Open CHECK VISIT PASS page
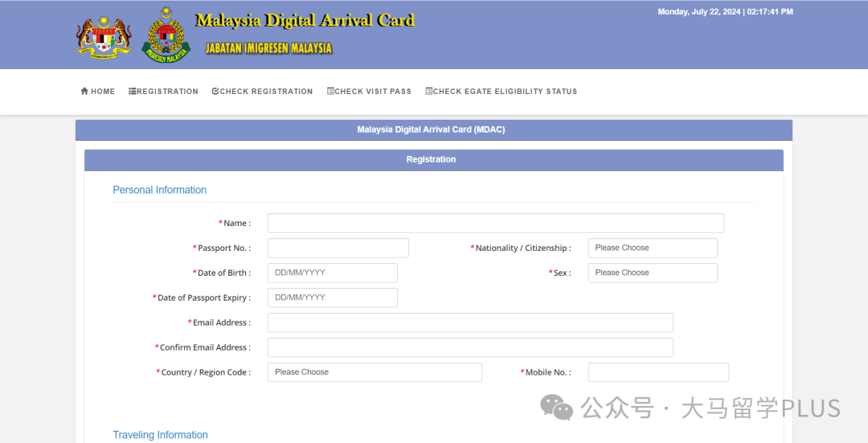This screenshot has width=868, height=443. coord(369,92)
